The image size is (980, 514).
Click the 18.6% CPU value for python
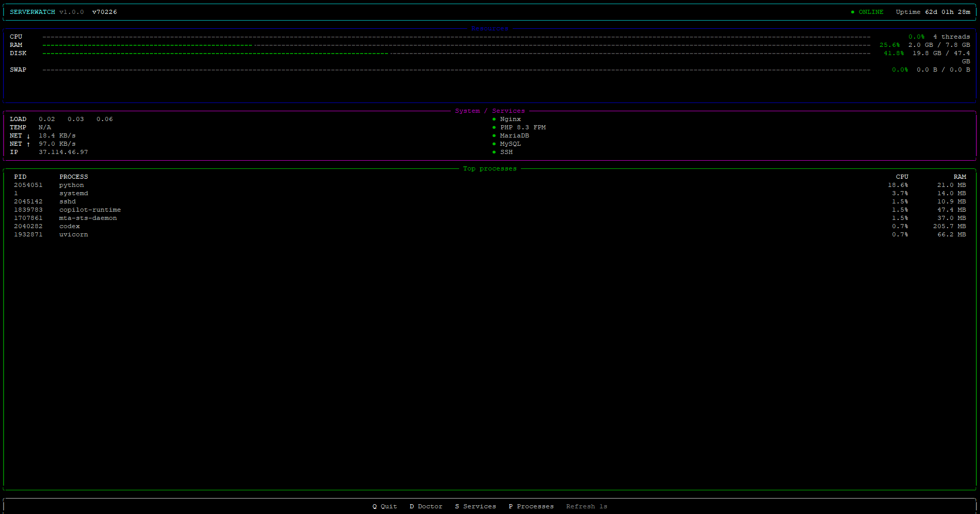(898, 185)
